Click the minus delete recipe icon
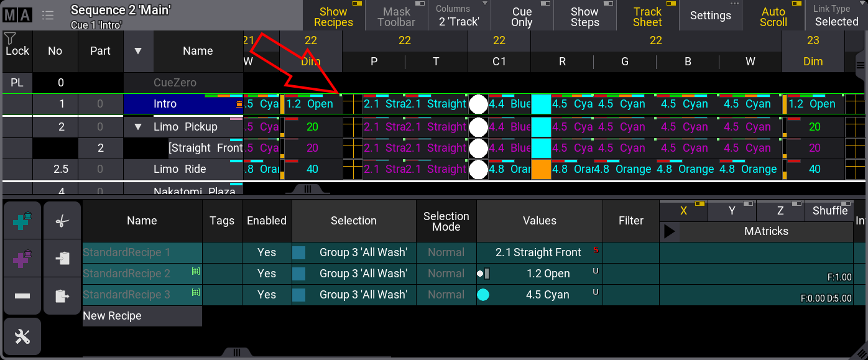 pos(22,296)
